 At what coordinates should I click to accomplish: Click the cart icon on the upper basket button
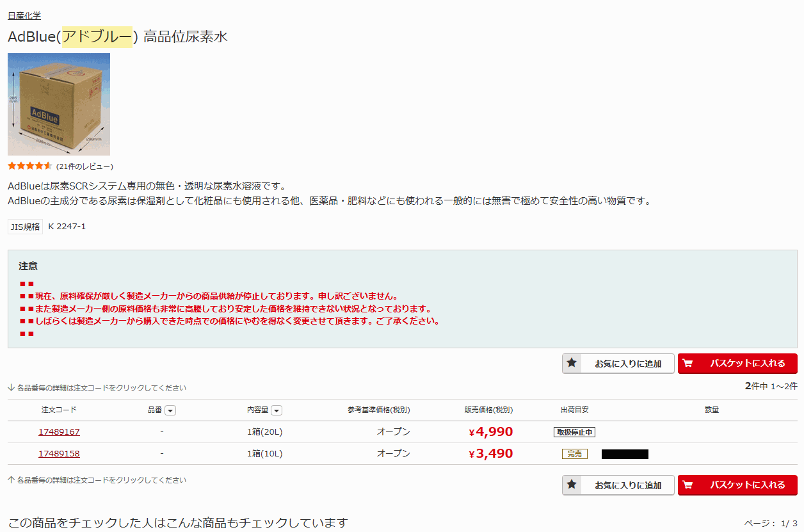[x=687, y=364]
